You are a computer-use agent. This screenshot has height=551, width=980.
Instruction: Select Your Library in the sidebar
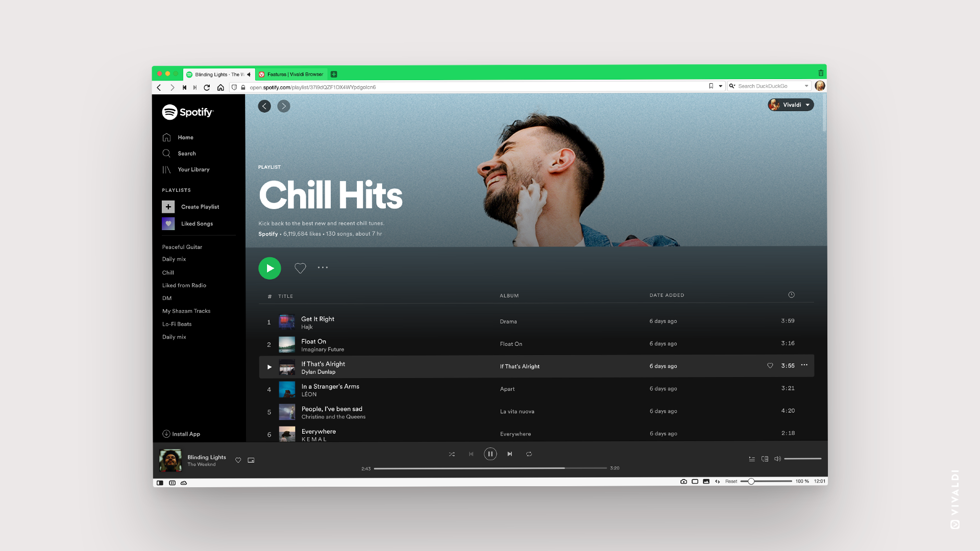(x=193, y=169)
